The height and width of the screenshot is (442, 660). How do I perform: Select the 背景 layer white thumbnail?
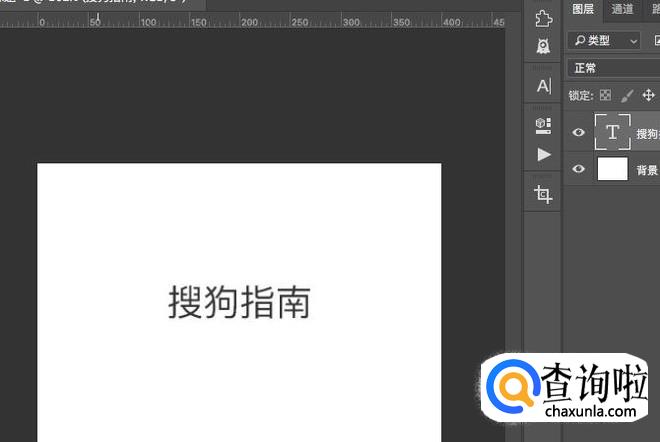[x=612, y=169]
